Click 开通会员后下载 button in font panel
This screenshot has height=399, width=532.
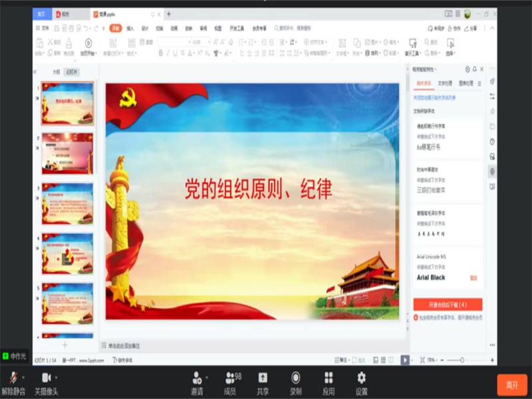point(448,304)
